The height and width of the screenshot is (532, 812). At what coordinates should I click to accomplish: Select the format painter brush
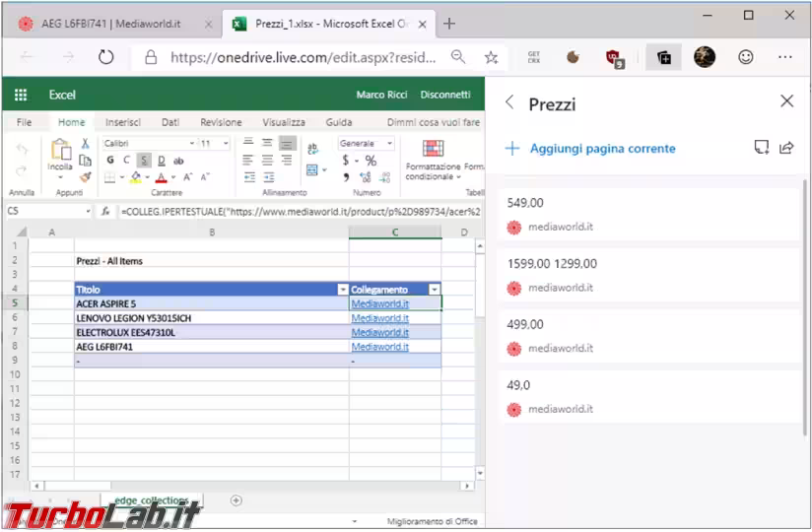(x=86, y=177)
